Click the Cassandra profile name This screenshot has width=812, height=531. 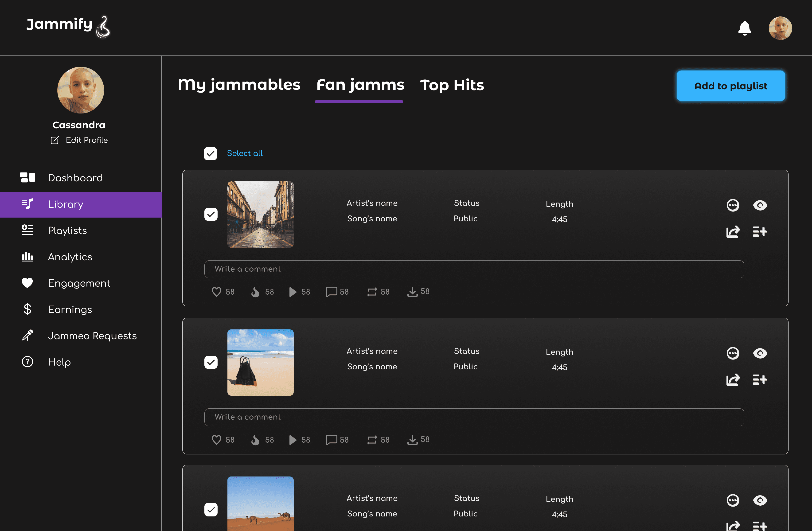pyautogui.click(x=79, y=125)
